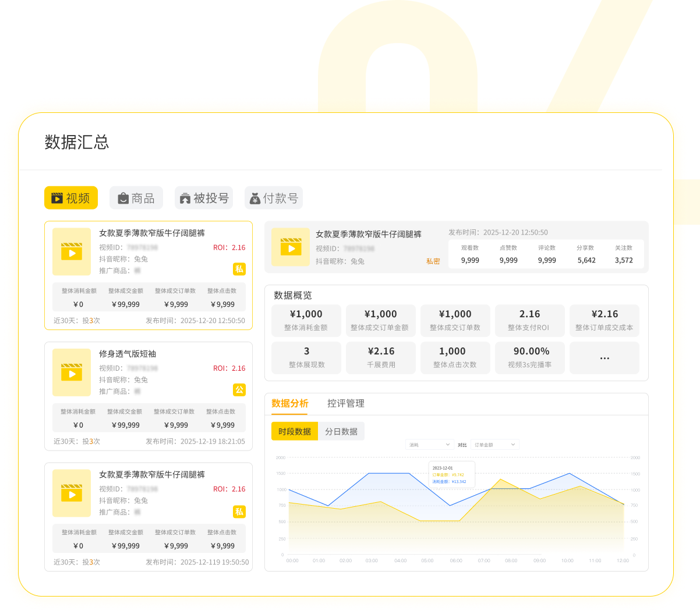The width and height of the screenshot is (700, 614).
Task: Click the 整体支付ROI 2.16 tile
Action: coord(530,320)
